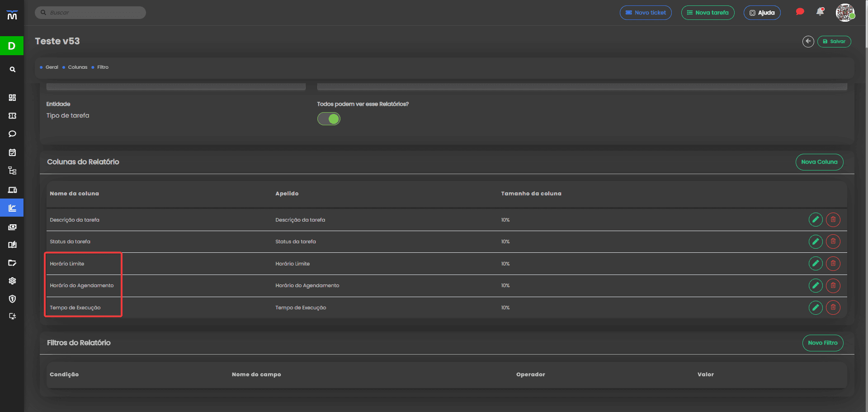This screenshot has width=868, height=412.
Task: Go back using the arrow icon
Action: click(x=808, y=42)
